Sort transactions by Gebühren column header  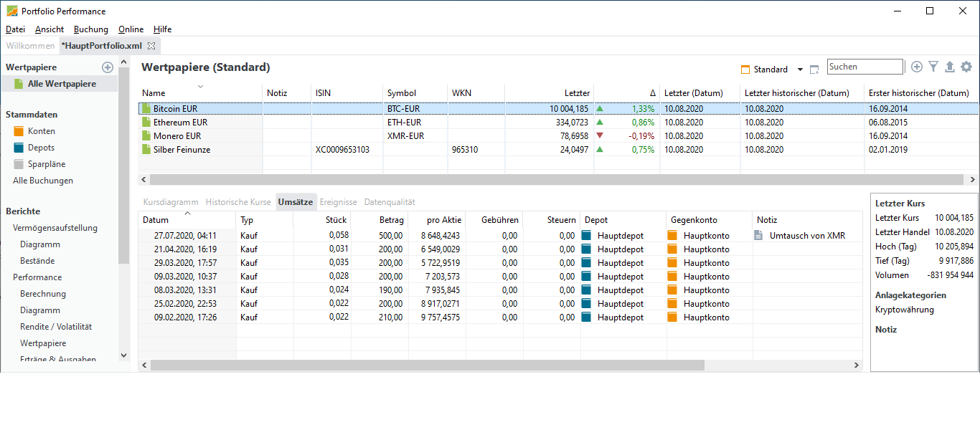(494, 220)
